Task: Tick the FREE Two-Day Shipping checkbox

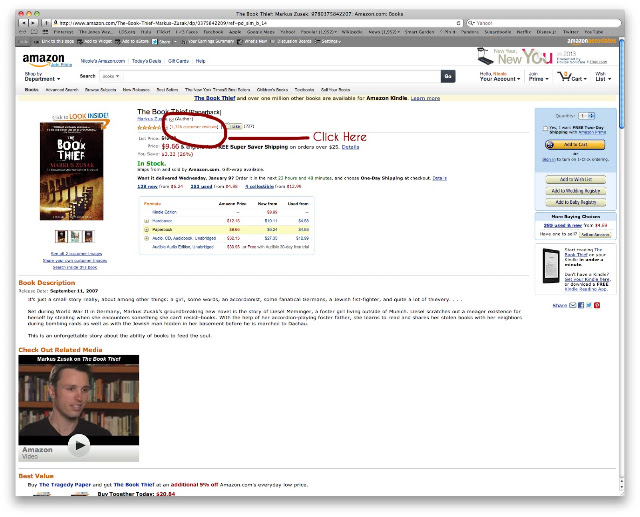Action: coord(545,129)
